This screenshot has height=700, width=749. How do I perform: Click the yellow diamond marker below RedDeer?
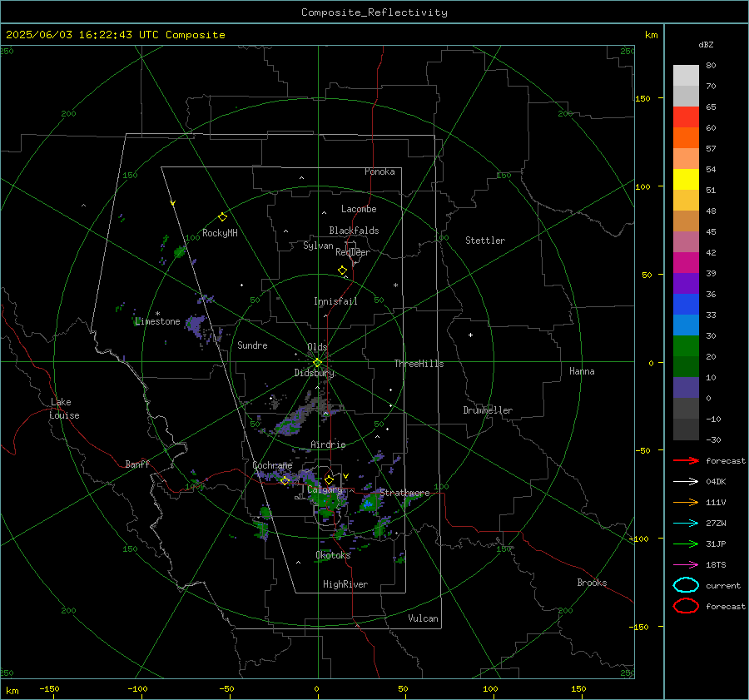tap(342, 270)
